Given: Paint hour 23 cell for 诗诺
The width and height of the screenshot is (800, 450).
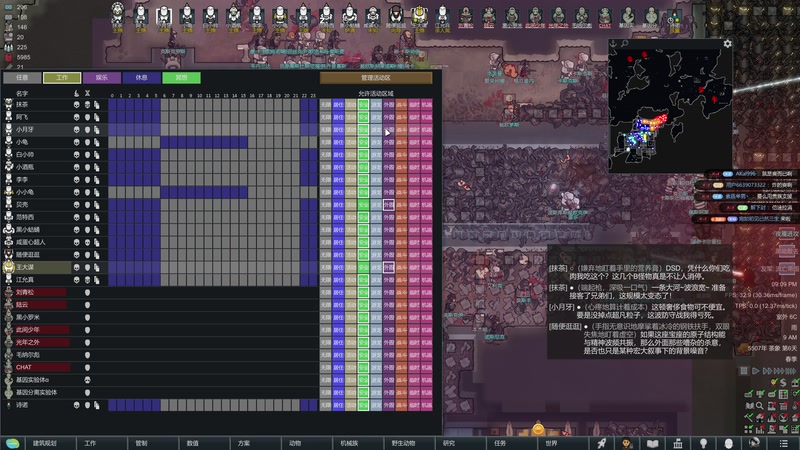Looking at the screenshot, I should (313, 405).
